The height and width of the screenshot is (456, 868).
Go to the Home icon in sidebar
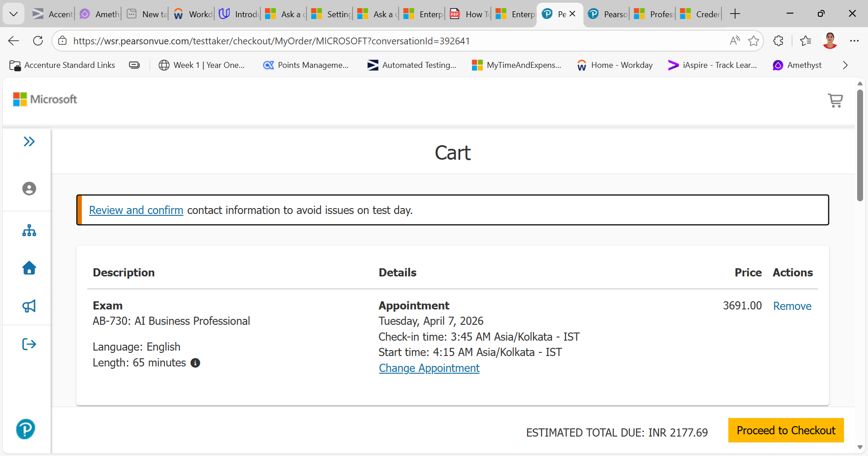[29, 268]
